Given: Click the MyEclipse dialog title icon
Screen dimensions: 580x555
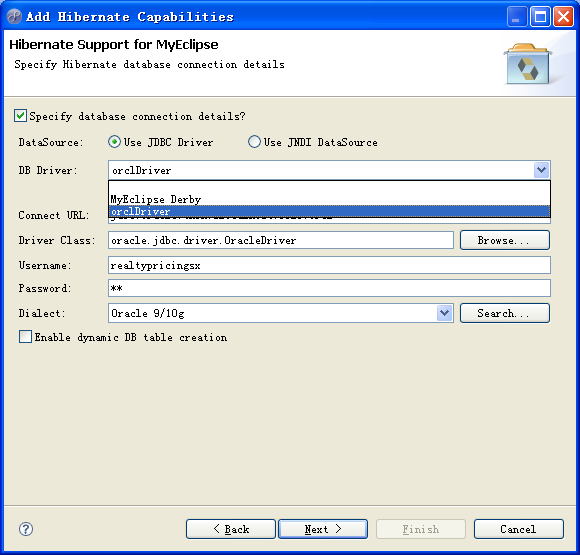Looking at the screenshot, I should [14, 17].
